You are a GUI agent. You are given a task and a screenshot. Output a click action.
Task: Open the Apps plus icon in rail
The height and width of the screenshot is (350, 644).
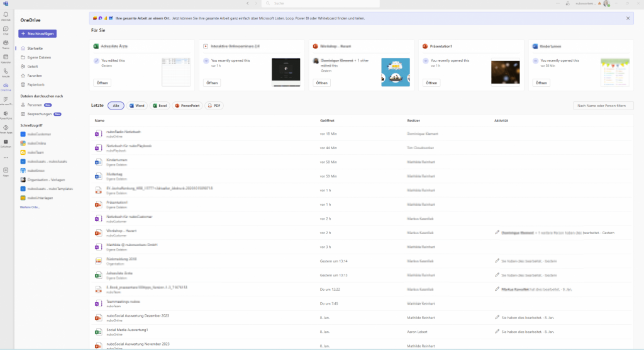pos(6,171)
